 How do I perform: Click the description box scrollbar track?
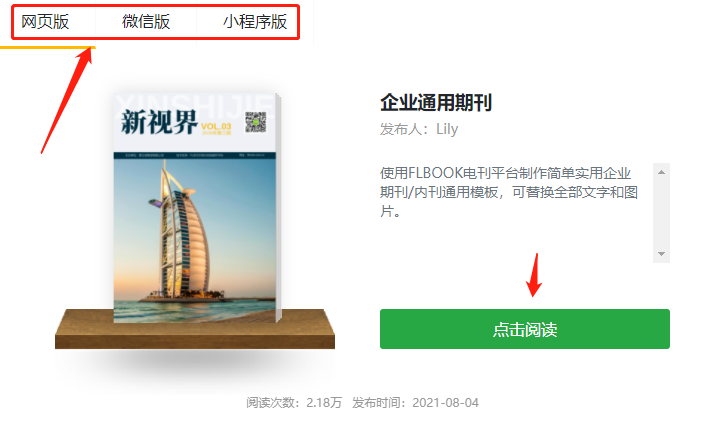pos(661,213)
